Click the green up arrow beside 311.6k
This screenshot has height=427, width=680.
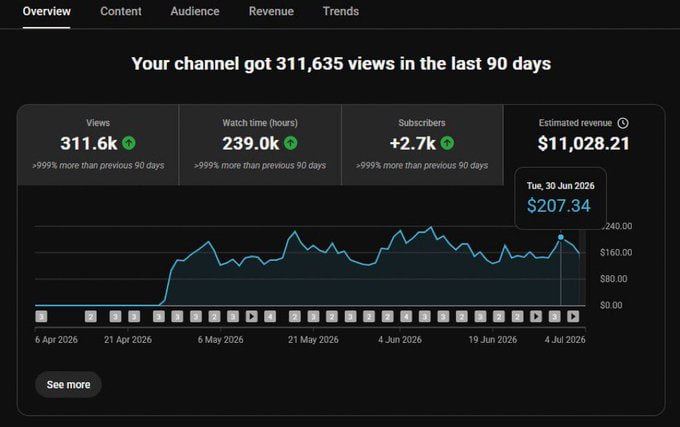tap(129, 143)
